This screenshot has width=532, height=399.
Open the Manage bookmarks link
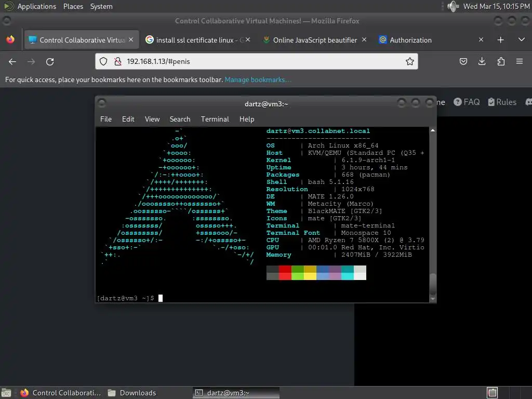(x=258, y=79)
